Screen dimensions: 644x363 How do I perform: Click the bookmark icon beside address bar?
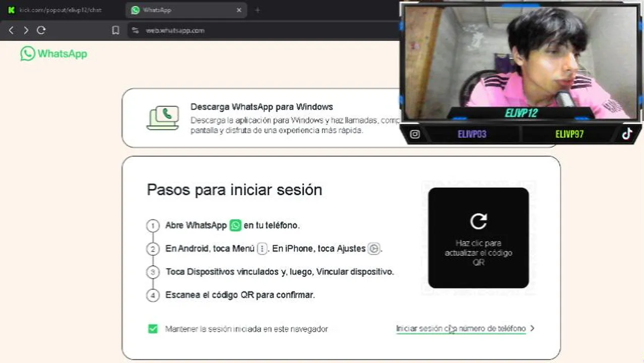(115, 30)
